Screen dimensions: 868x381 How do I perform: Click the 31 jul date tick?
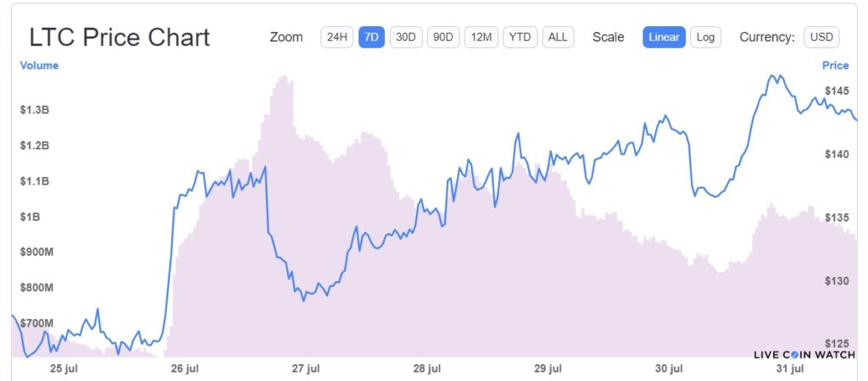[x=789, y=369]
